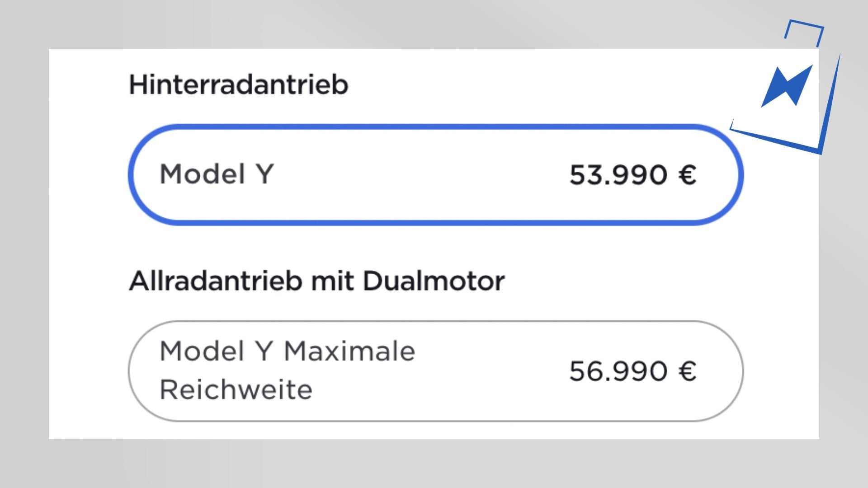Click the Hinterradantrieb heading
The height and width of the screenshot is (488, 868).
point(238,84)
